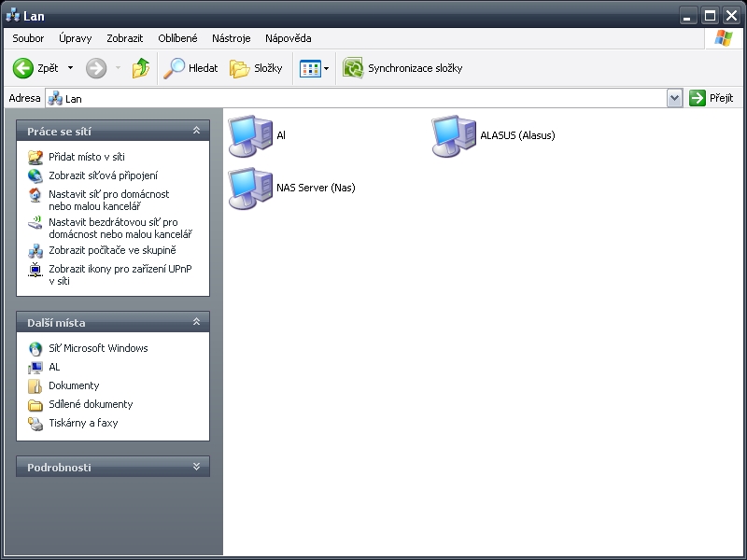Screen dimensions: 747x560
Task: Open Zobrazit počítače ve skupině link
Action: pyautogui.click(x=112, y=250)
